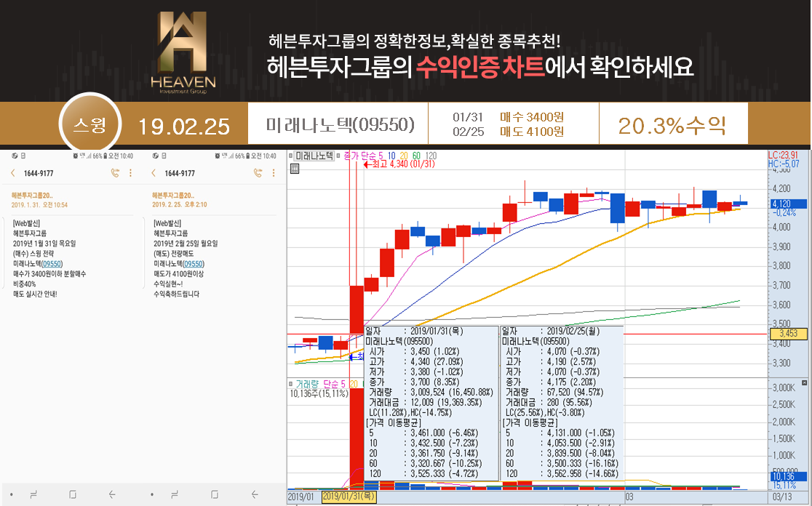Click the 미래나노텍(09550) title in gold bar
The height and width of the screenshot is (506, 812).
pos(340,125)
